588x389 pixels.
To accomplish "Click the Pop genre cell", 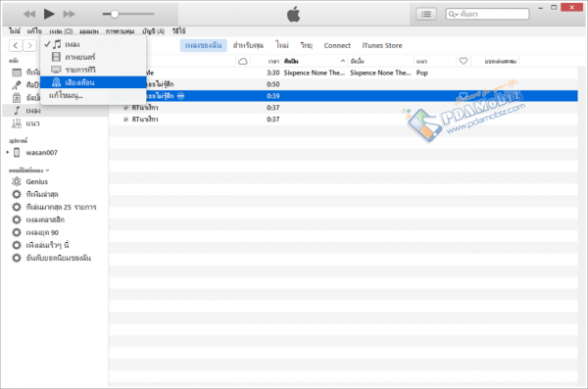I will 421,73.
